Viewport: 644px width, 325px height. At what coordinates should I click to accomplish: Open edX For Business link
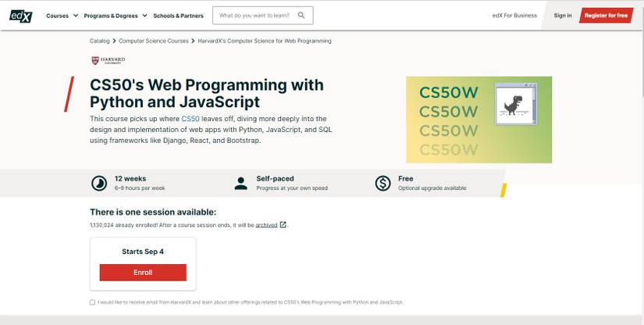click(x=514, y=16)
